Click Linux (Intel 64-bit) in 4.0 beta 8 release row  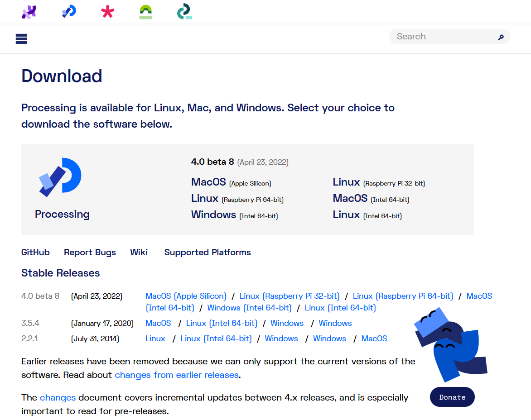(340, 308)
